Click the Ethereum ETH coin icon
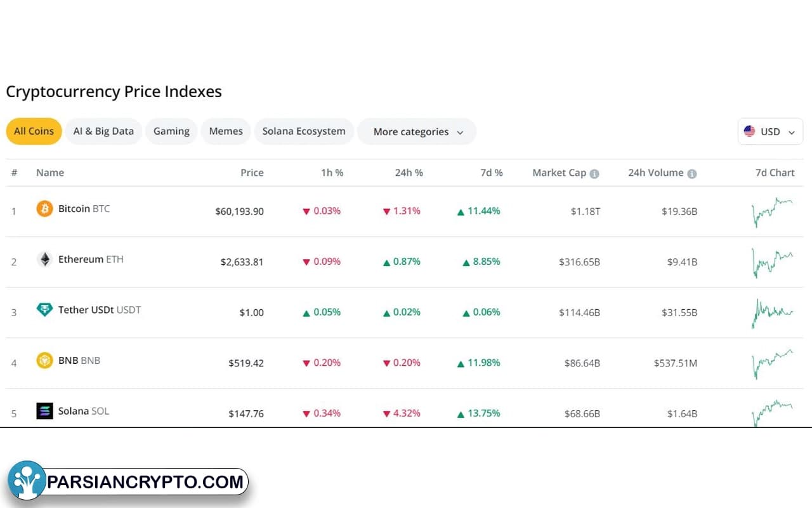Viewport: 812px width, 508px height. tap(44, 259)
